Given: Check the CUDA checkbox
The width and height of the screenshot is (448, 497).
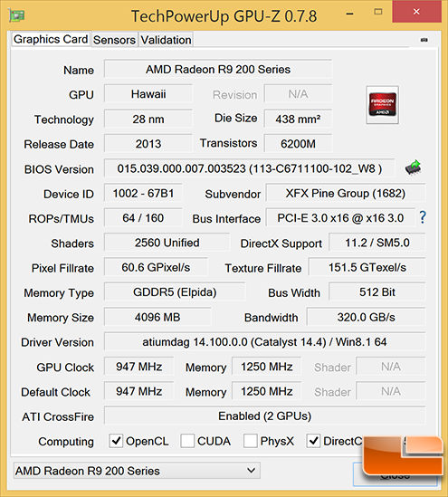Looking at the screenshot, I should (x=187, y=441).
